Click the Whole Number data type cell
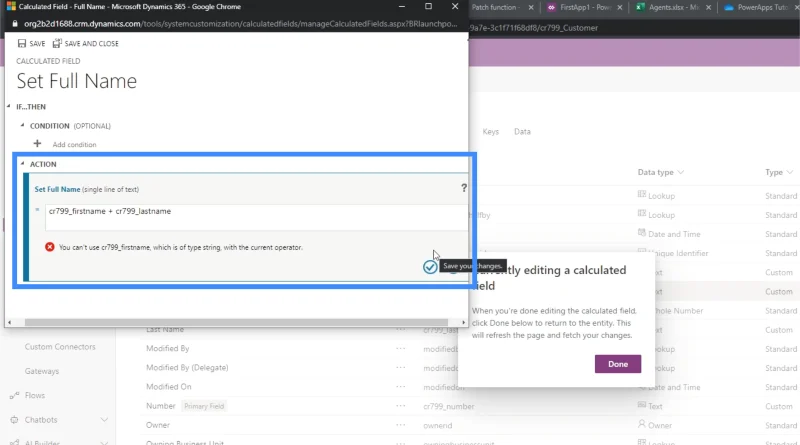Image resolution: width=800 pixels, height=445 pixels. (679, 311)
